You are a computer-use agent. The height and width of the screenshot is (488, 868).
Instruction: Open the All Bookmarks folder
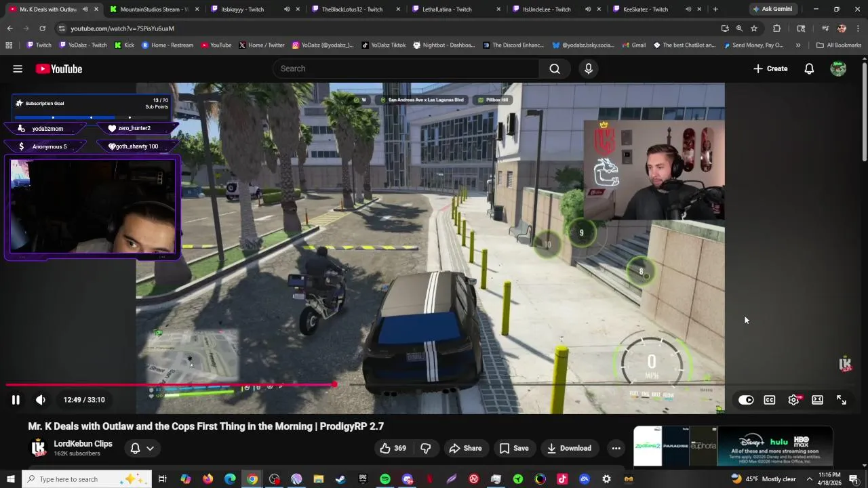(x=839, y=45)
